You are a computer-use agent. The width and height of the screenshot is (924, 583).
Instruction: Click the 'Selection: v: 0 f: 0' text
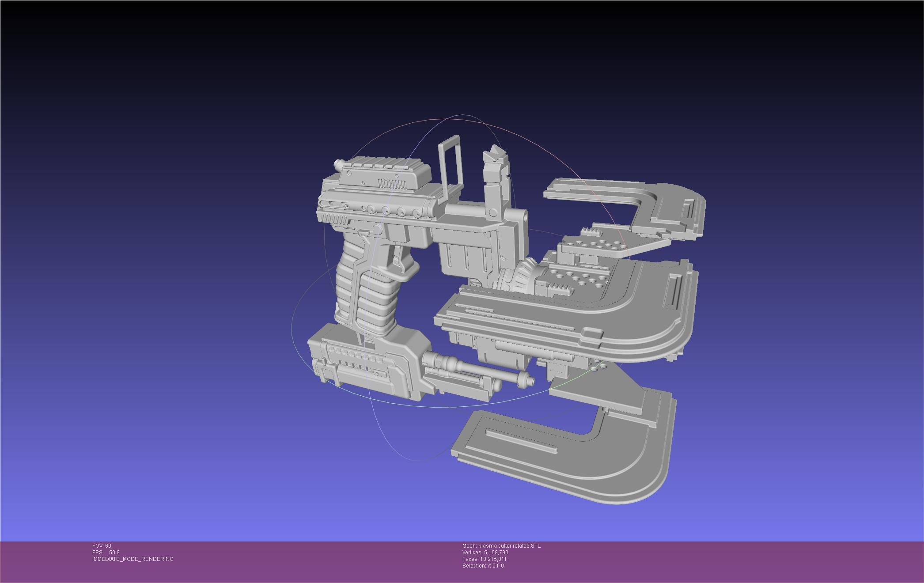[x=483, y=566]
